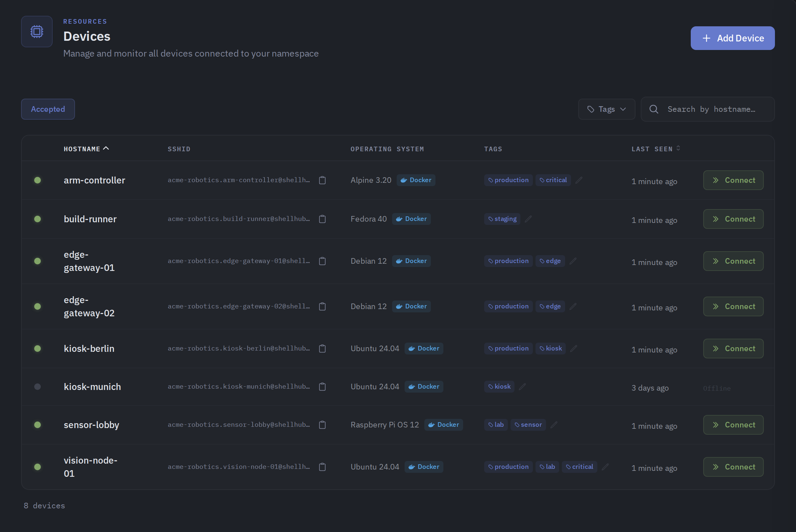Open the vision-node-01 hostname
796x532 pixels.
(x=91, y=467)
